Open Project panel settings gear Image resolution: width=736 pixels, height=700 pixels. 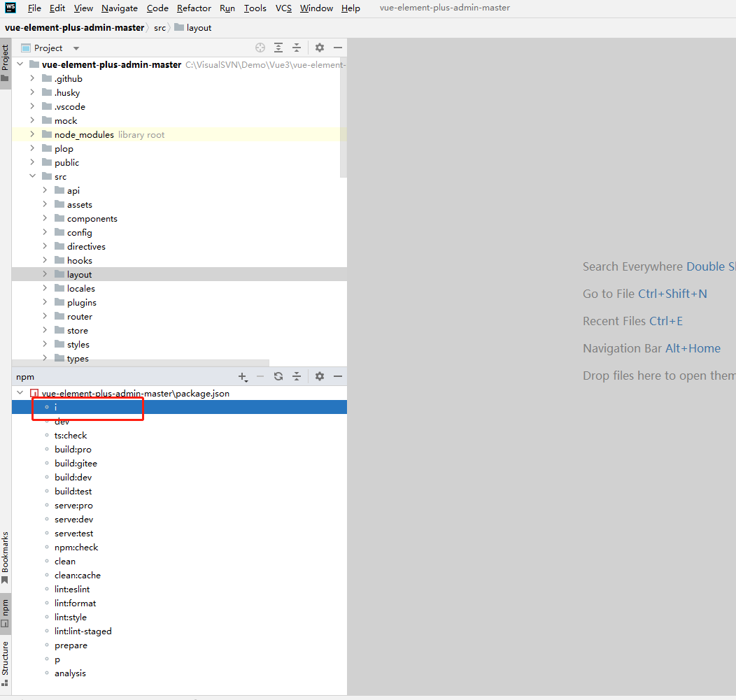[320, 48]
